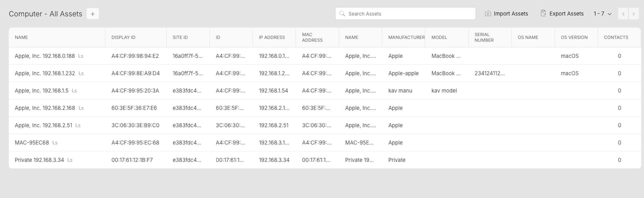Sort by SITE ID column header
Screen dimensions: 644x198
(180, 37)
